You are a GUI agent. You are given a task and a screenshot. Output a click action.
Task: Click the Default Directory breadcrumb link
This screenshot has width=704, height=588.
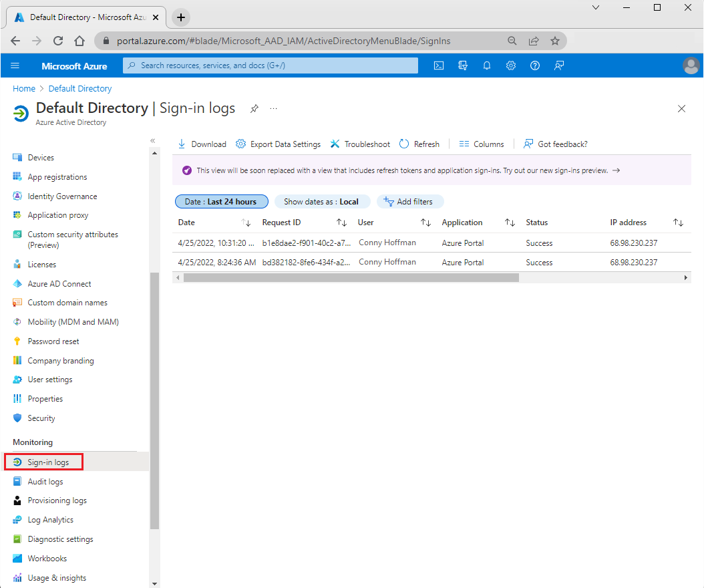(x=80, y=88)
